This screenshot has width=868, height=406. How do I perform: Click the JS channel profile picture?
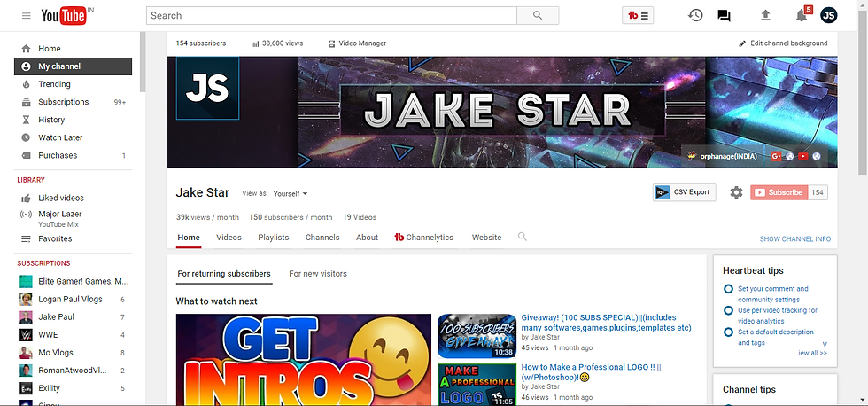(x=207, y=88)
